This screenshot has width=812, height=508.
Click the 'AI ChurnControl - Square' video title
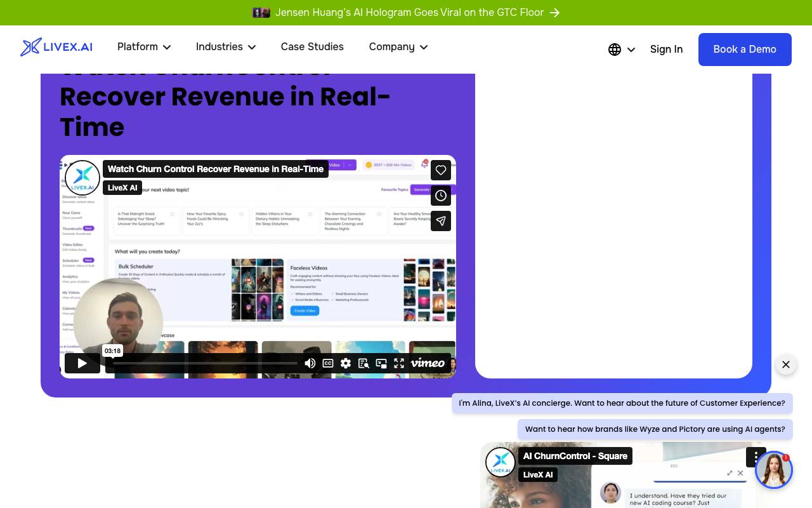point(575,456)
